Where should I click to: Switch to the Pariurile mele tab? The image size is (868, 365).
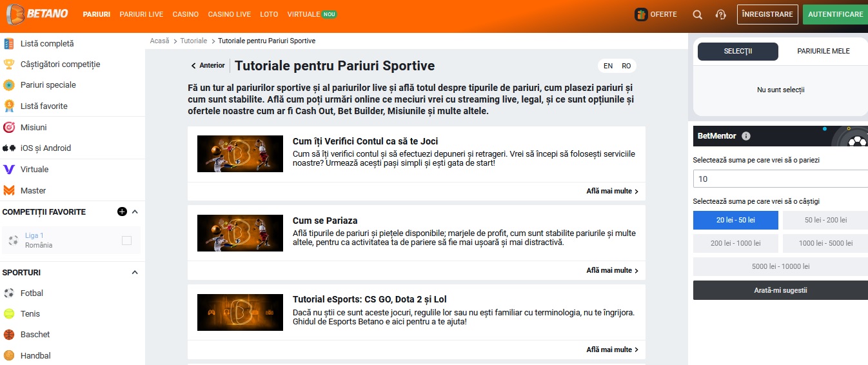(824, 52)
